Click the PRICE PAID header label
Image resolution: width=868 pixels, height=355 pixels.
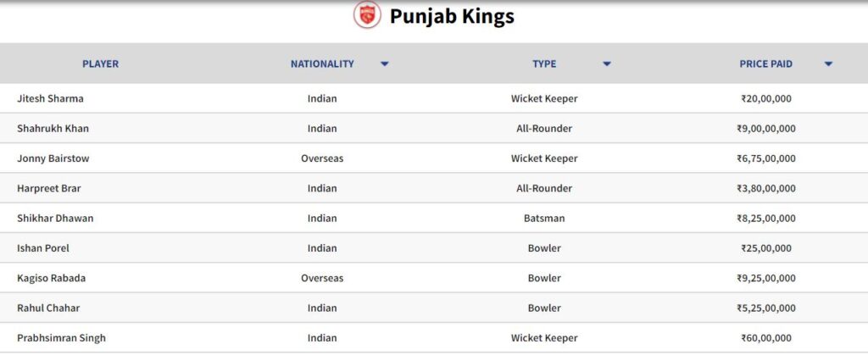(765, 64)
